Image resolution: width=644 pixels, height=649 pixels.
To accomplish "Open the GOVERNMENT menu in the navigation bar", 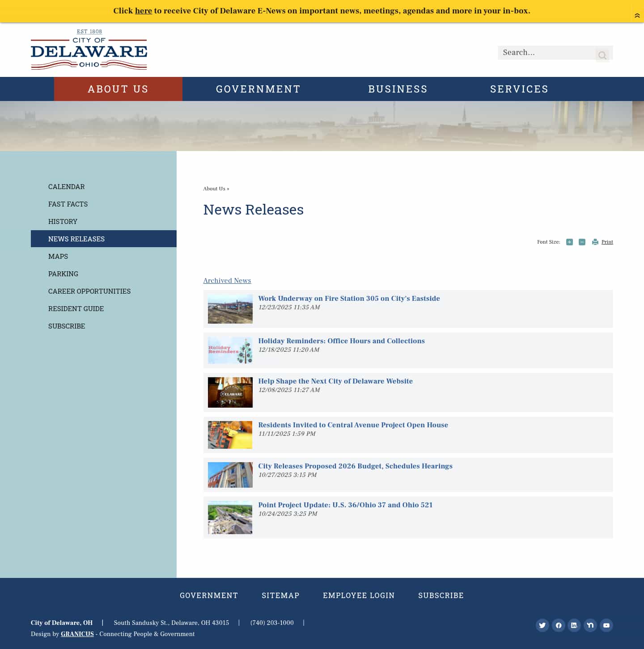I will coord(258,89).
